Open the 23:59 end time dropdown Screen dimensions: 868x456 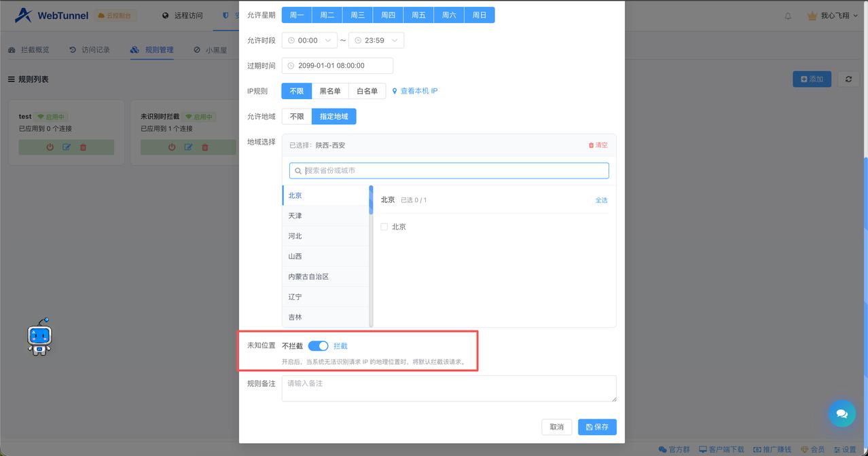point(376,41)
